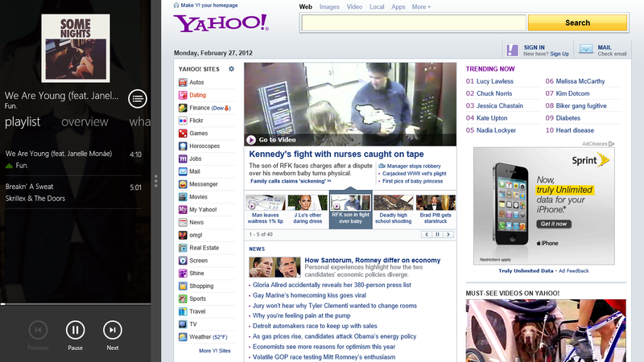
Task: Click the Weather icon
Action: [x=183, y=337]
